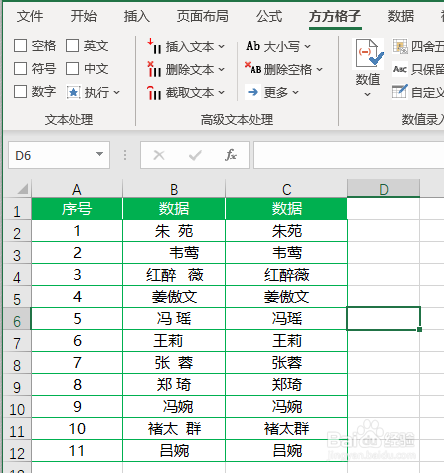Select column B header
Image resolution: width=444 pixels, height=473 pixels.
(174, 189)
